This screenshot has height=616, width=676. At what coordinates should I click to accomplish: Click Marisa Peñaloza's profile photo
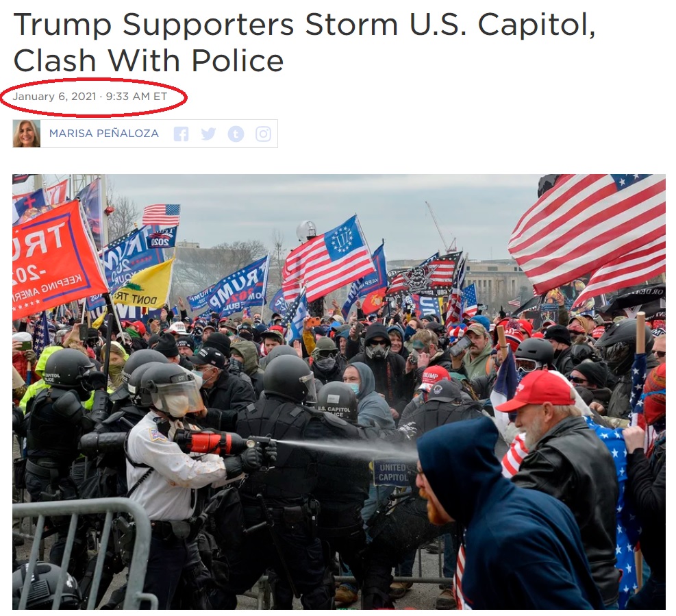point(27,134)
